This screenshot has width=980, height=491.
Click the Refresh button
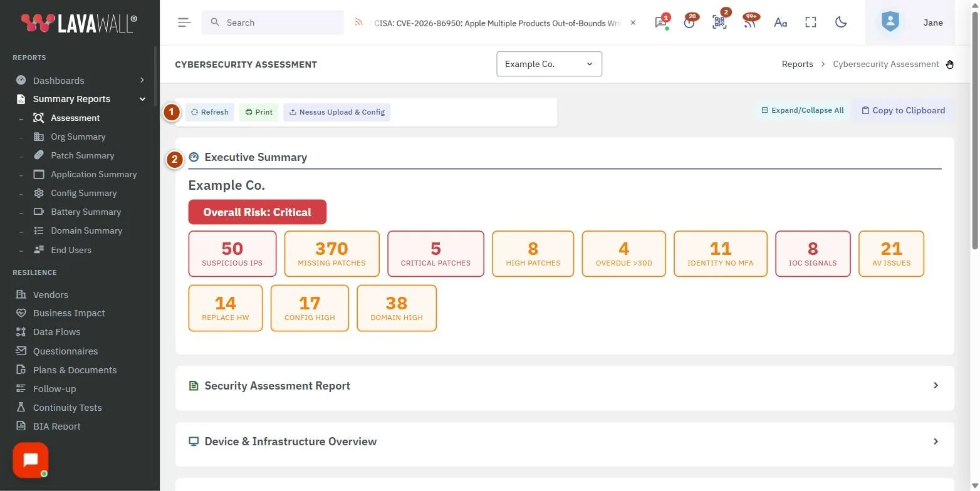pos(210,112)
